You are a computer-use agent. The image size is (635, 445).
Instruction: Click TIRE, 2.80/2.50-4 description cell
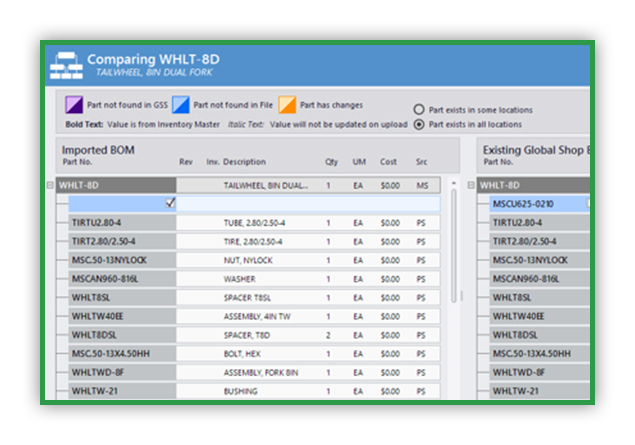(253, 242)
